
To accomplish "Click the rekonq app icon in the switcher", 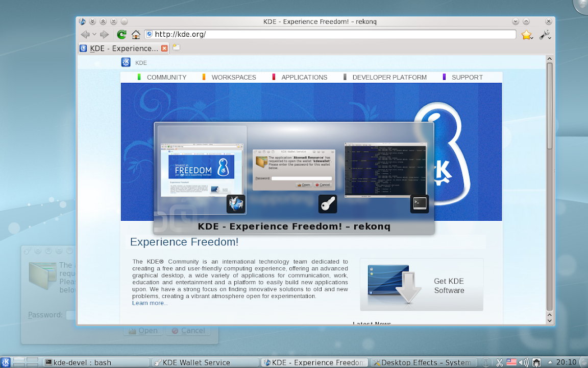I will (236, 204).
